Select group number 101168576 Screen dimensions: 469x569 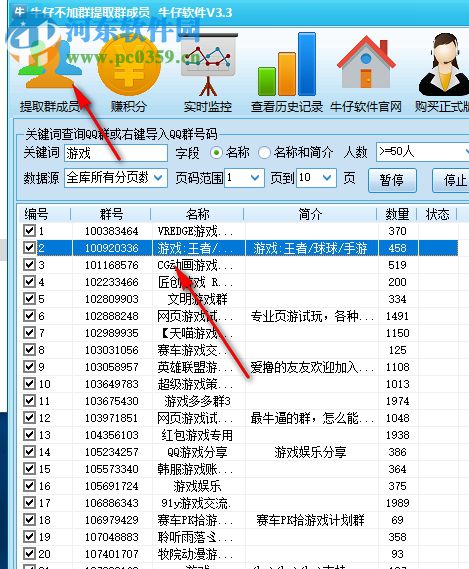coord(111,265)
